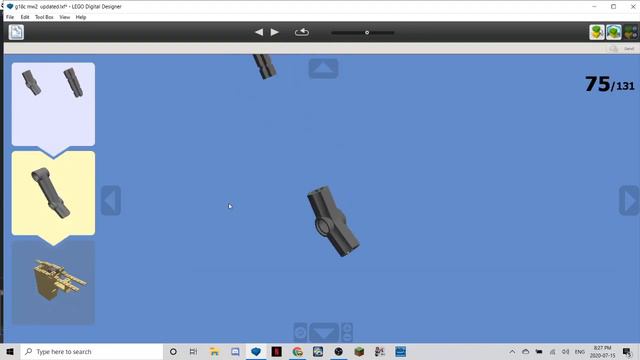Image resolution: width=640 pixels, height=360 pixels.
Task: Rotate camera left with the left arrow
Action: pyautogui.click(x=111, y=200)
